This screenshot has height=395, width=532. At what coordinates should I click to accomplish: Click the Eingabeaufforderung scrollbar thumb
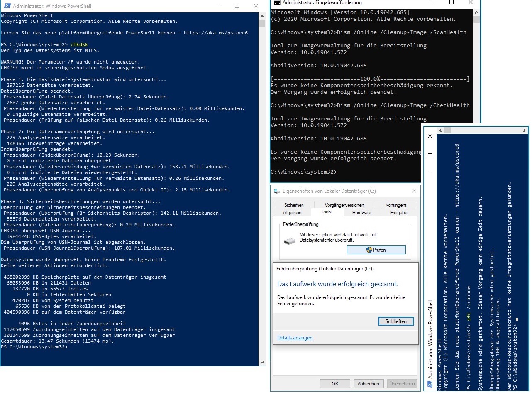tap(476, 19)
